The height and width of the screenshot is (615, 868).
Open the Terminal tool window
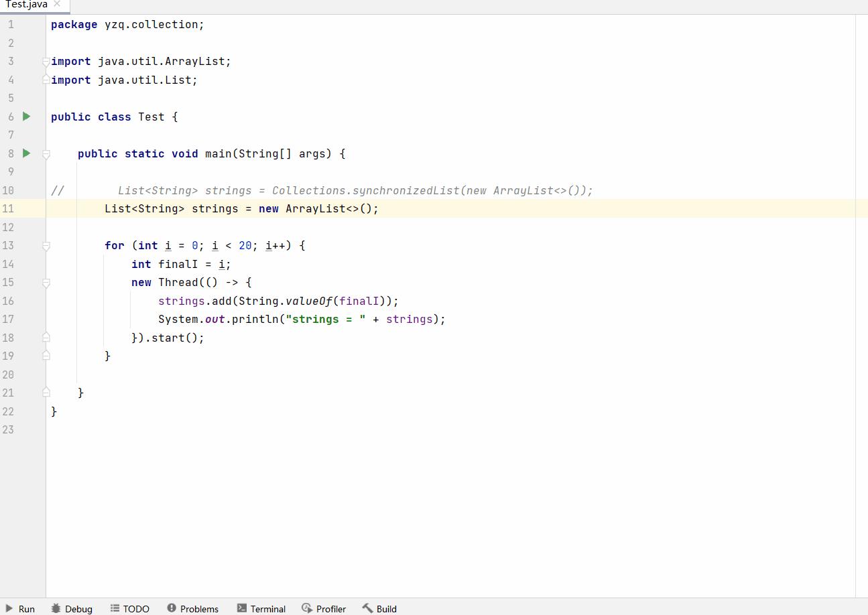click(x=261, y=608)
